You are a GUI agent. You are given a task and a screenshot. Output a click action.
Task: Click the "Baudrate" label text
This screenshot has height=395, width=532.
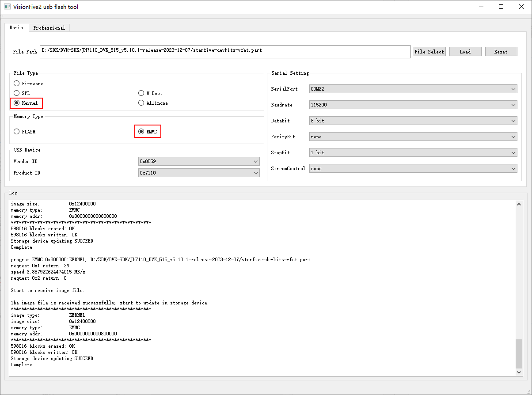[281, 105]
